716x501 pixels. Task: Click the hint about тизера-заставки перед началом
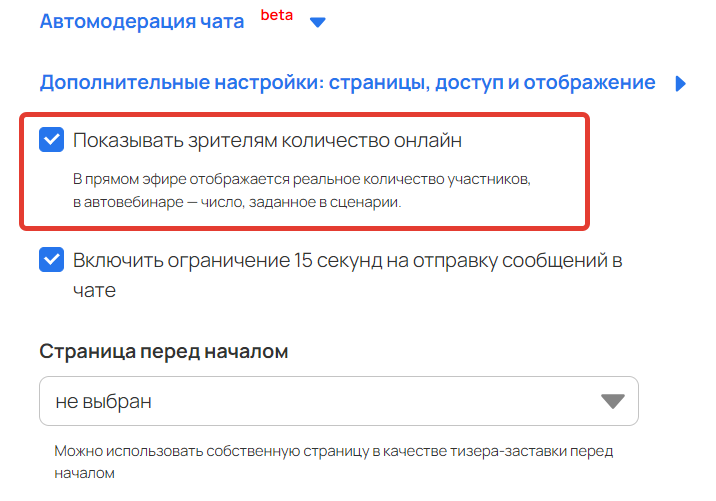tap(333, 462)
